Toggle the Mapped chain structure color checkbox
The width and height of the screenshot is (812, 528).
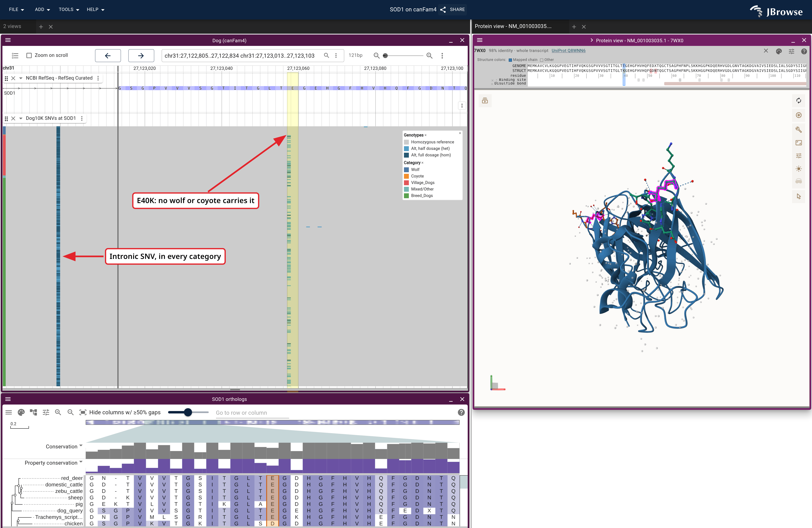[x=510, y=60]
